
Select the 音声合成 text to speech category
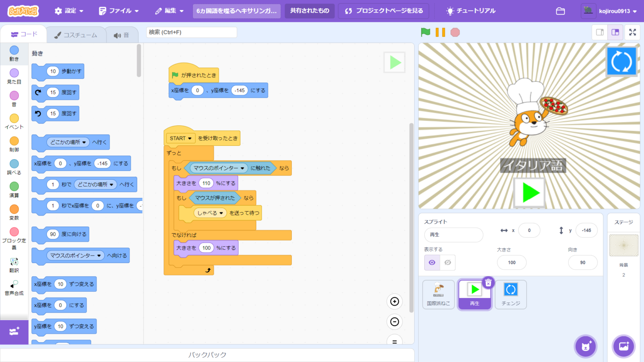(14, 287)
